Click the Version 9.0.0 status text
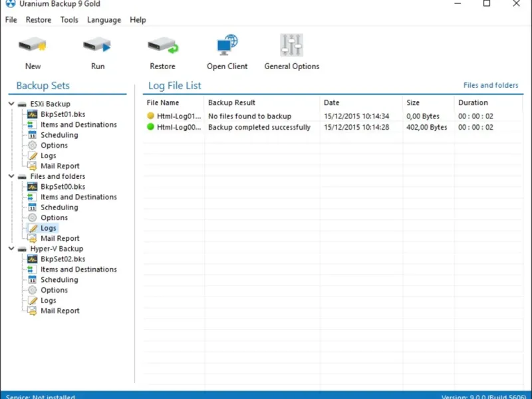Image resolution: width=532 pixels, height=399 pixels. point(484,396)
